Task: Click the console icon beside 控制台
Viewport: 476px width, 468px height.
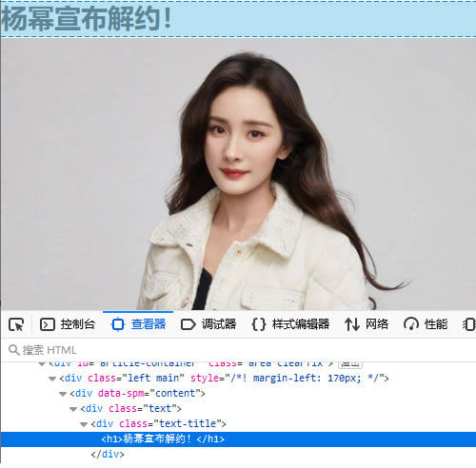Action: point(48,324)
